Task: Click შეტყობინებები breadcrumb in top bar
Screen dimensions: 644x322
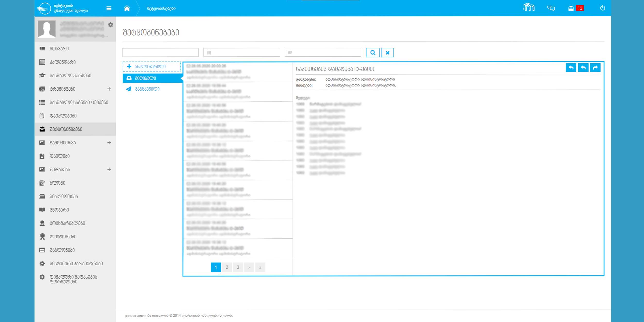Action: pos(161,8)
